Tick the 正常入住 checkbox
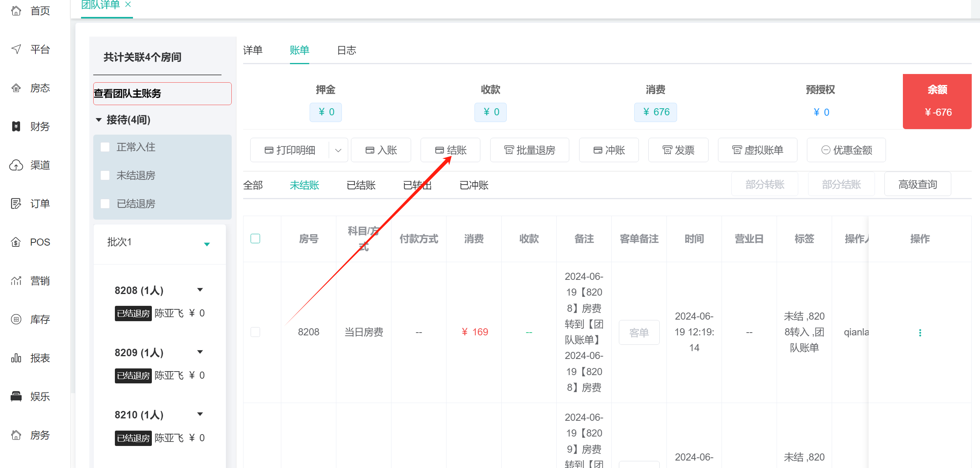The height and width of the screenshot is (468, 980). [105, 147]
